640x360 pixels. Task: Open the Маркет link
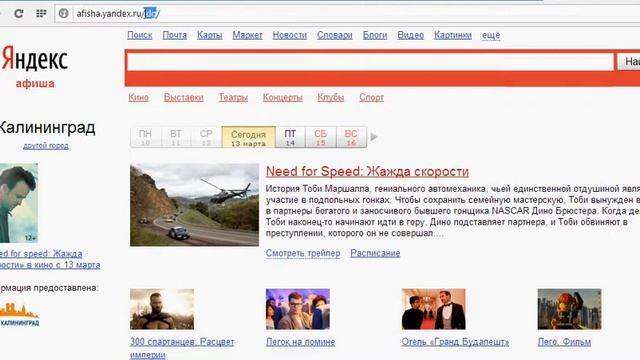coord(247,35)
